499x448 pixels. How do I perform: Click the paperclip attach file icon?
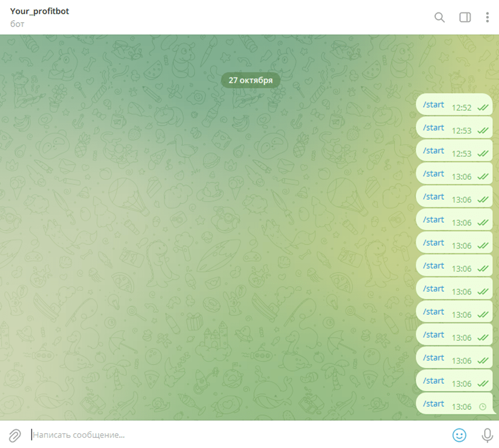[x=15, y=435]
